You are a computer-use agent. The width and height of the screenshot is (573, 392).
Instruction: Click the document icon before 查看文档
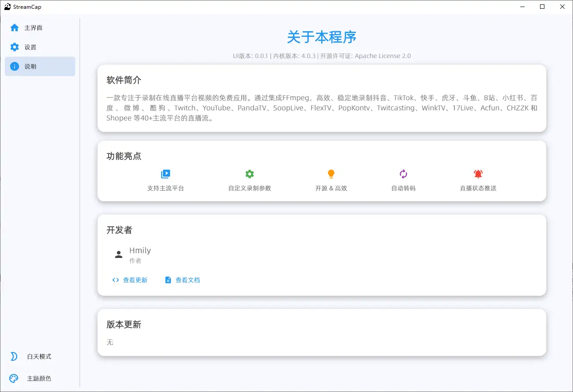coord(168,279)
